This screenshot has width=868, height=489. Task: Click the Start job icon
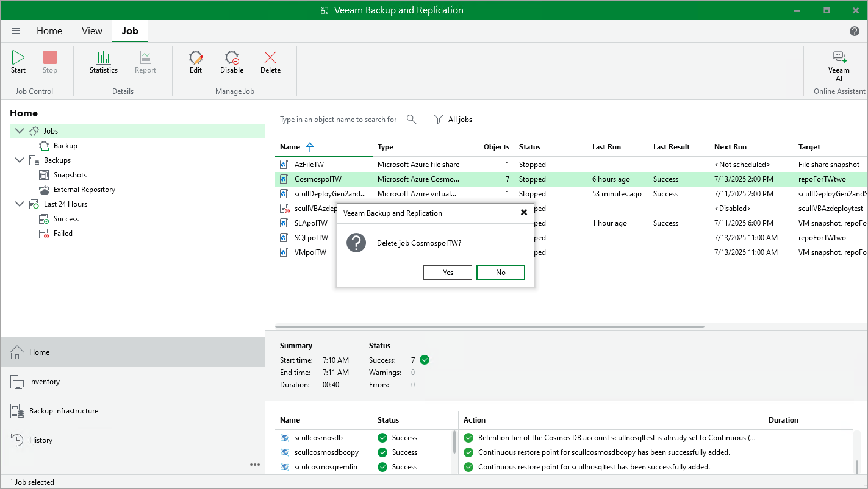point(18,57)
